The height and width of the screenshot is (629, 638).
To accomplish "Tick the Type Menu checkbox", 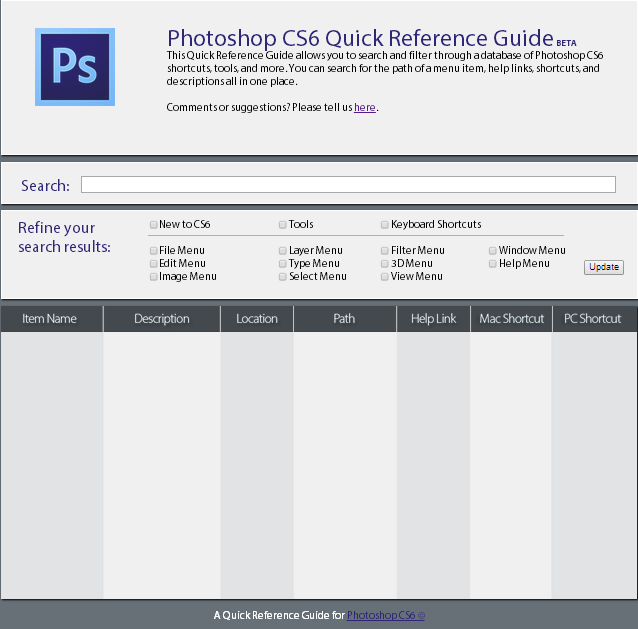I will [x=282, y=264].
